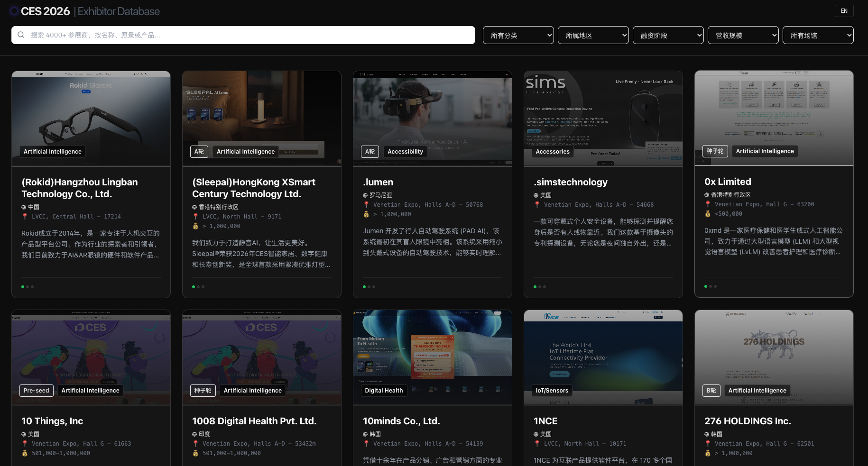
Task: Click the CES 2026 logo icon
Action: [14, 11]
